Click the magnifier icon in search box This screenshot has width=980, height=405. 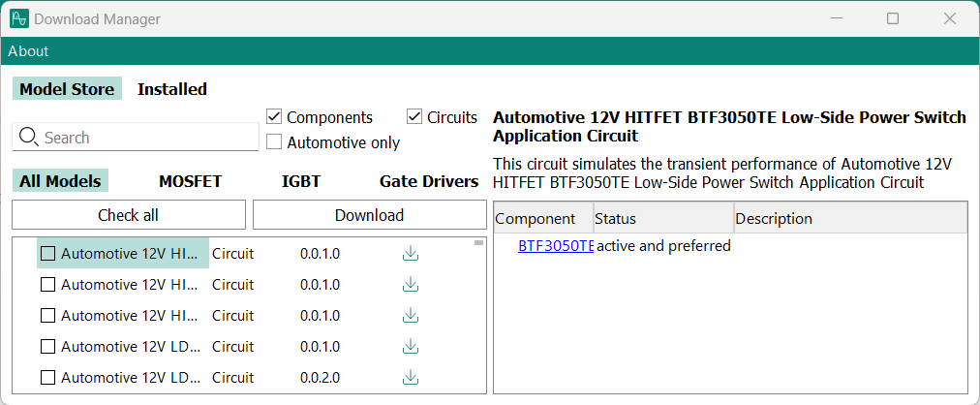28,137
